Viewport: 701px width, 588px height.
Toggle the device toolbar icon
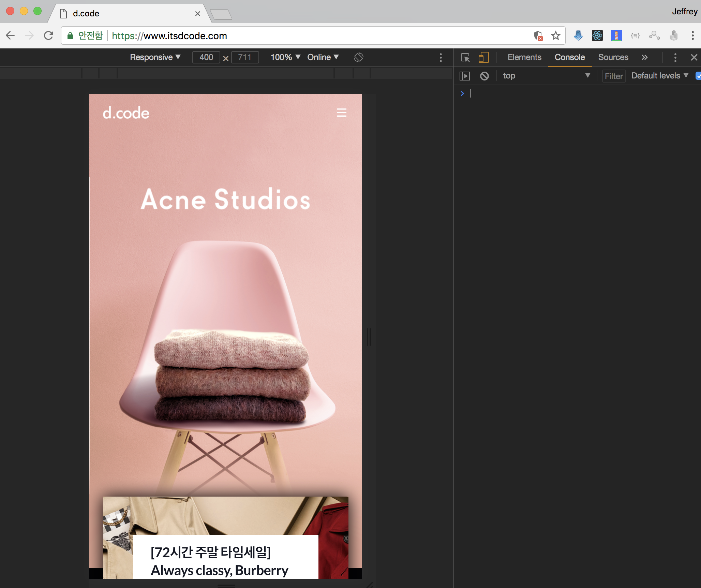coord(483,57)
